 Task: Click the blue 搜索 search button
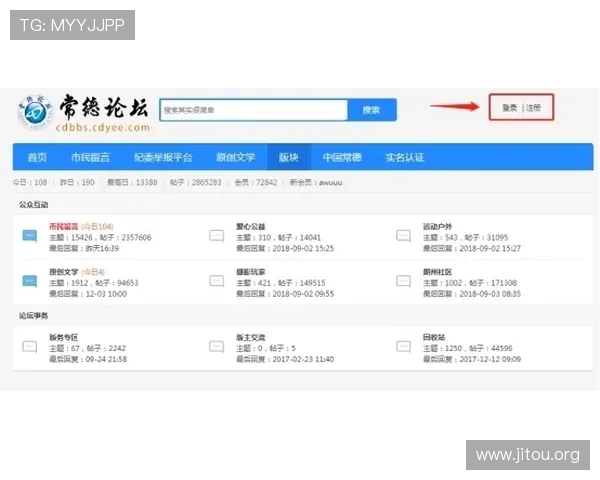pos(372,110)
